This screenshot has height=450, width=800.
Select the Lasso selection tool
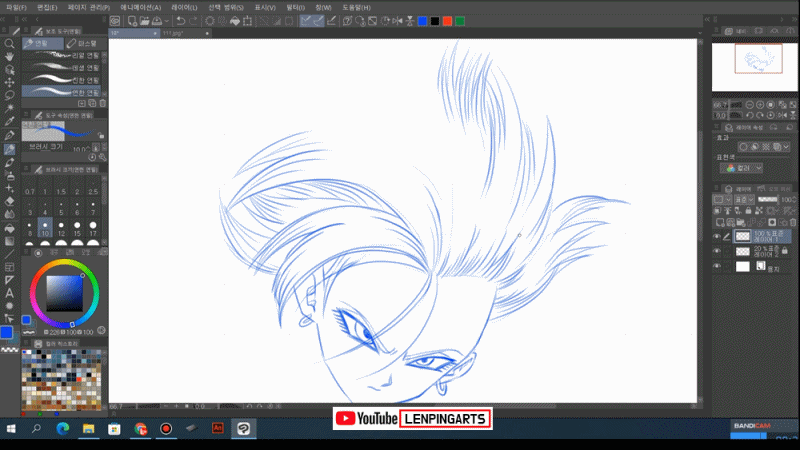tap(9, 95)
